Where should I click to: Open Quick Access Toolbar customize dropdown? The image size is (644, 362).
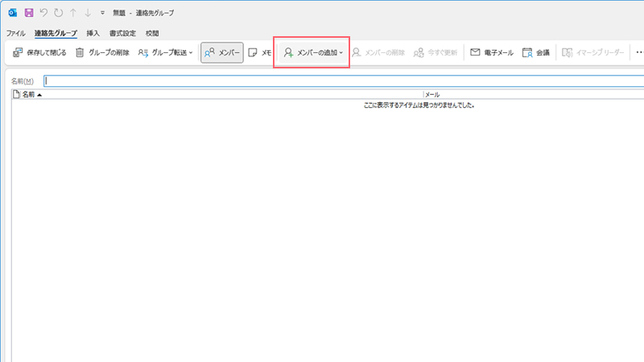tap(102, 13)
